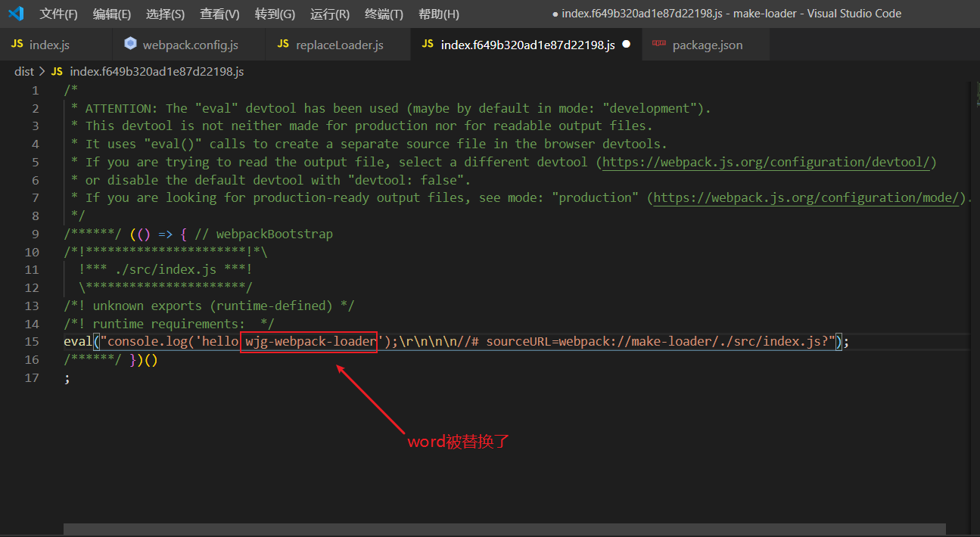Open the 运行(R) menu
Image resolution: width=980 pixels, height=537 pixels.
click(x=330, y=14)
